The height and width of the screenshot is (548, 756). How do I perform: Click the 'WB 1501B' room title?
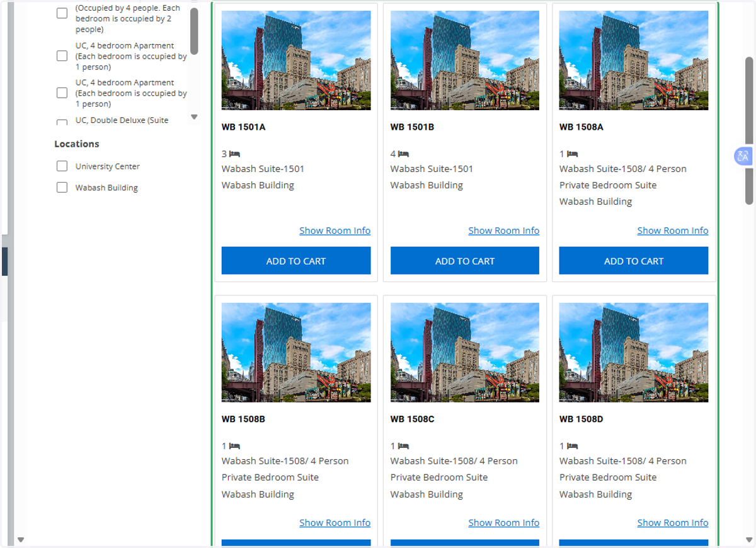(x=413, y=127)
